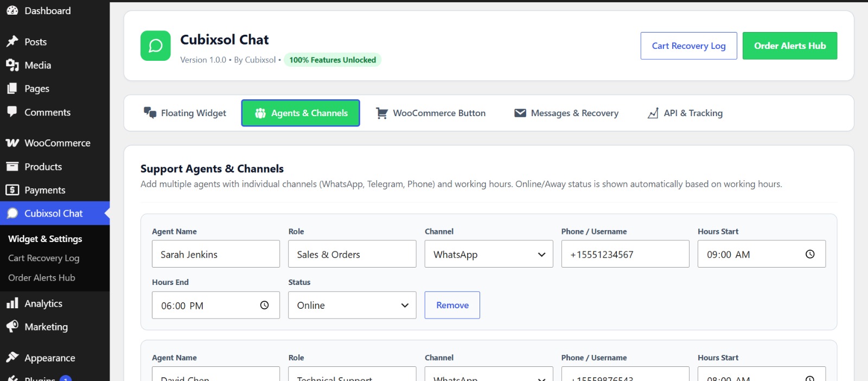This screenshot has width=868, height=381.
Task: Click the Posts pushpin icon
Action: (12, 42)
